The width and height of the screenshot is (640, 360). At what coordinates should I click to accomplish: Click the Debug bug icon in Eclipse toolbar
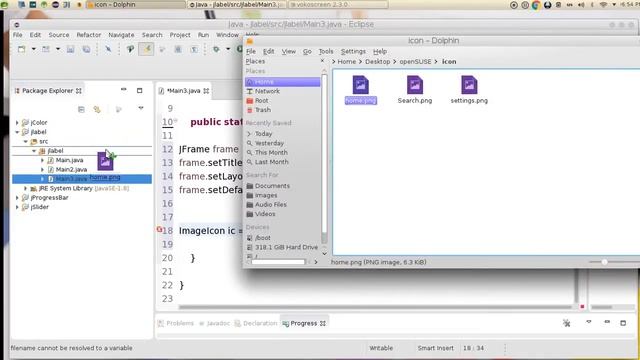216,49
